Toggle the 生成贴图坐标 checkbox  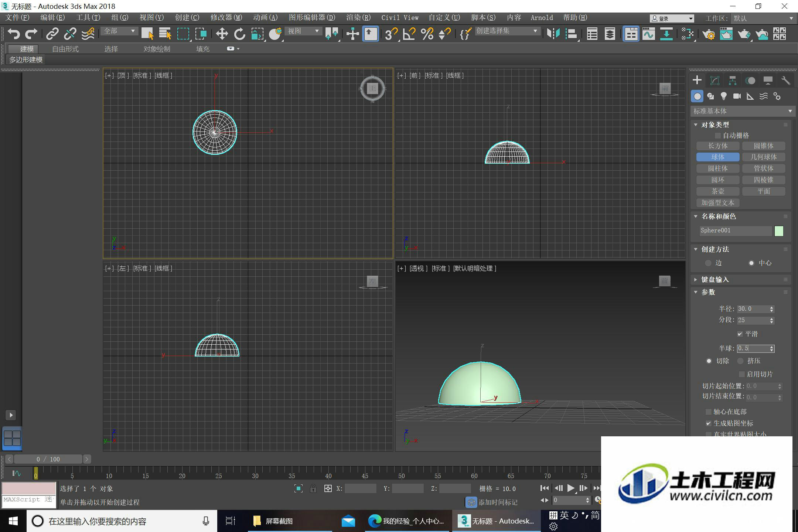pyautogui.click(x=708, y=423)
